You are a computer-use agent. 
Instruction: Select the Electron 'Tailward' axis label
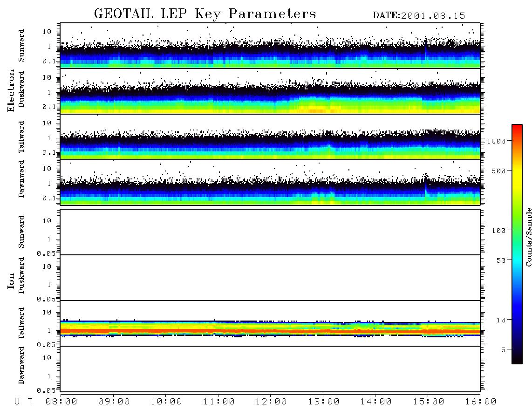21,137
